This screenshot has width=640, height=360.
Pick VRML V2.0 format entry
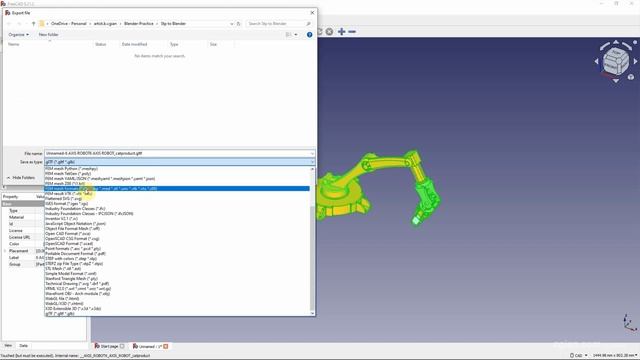pyautogui.click(x=78, y=289)
